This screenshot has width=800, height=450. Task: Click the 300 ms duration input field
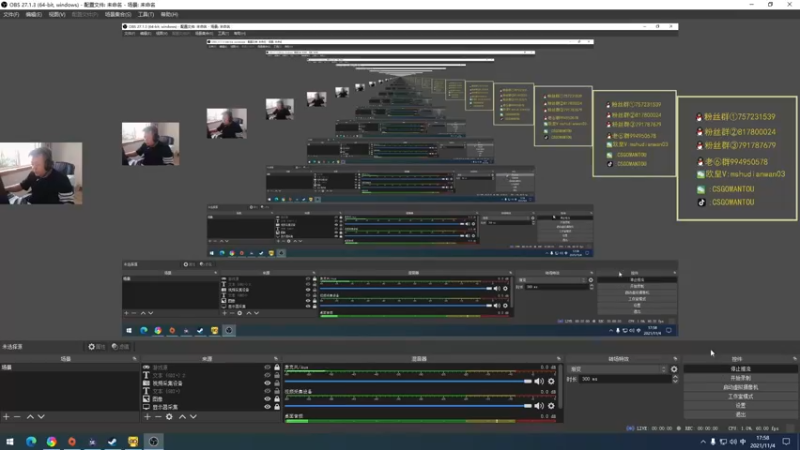(626, 379)
